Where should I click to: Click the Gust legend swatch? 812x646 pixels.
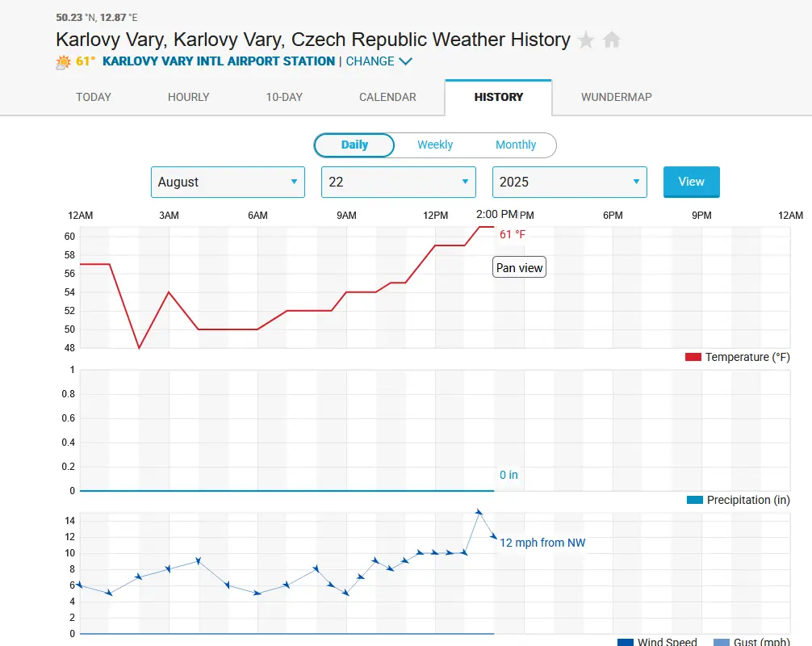(x=722, y=642)
